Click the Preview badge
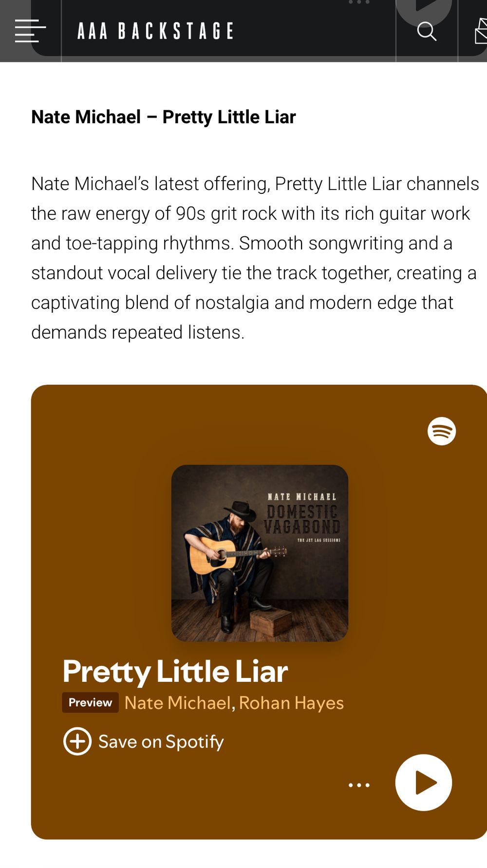 click(90, 702)
